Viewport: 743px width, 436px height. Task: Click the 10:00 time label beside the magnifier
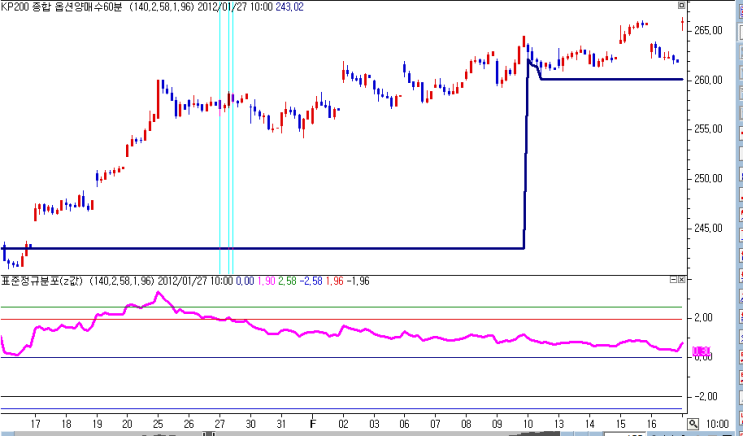click(x=717, y=424)
